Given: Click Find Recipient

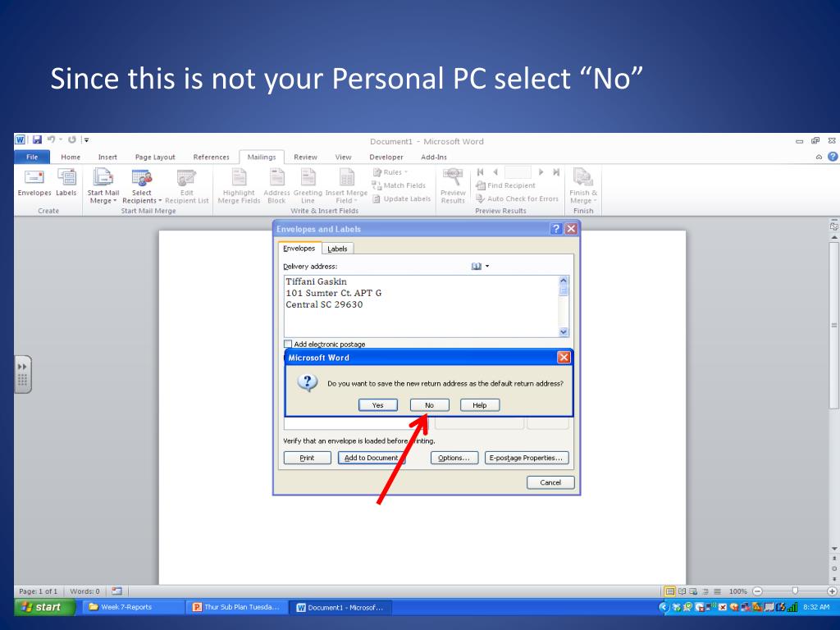Looking at the screenshot, I should [x=505, y=185].
